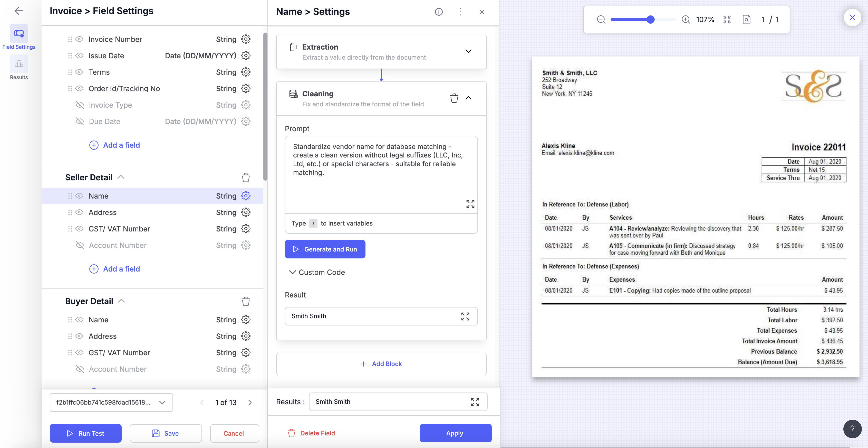Expand the Result Smith Smith box
This screenshot has height=448, width=868.
(465, 316)
